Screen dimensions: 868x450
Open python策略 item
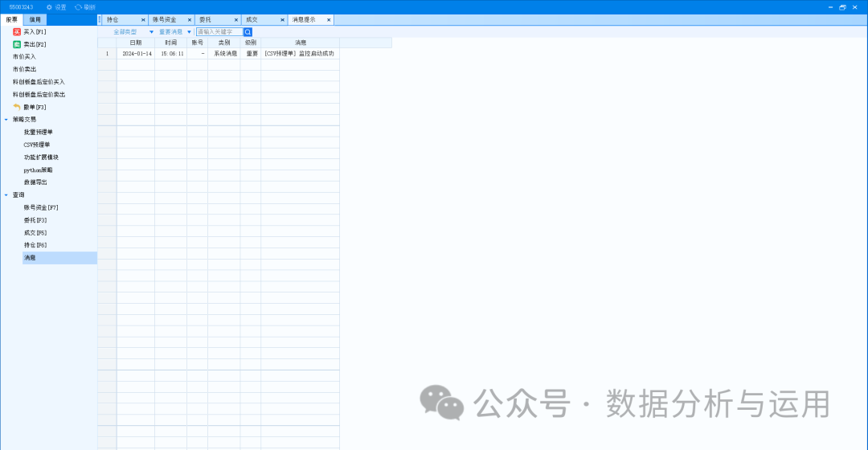click(x=39, y=170)
